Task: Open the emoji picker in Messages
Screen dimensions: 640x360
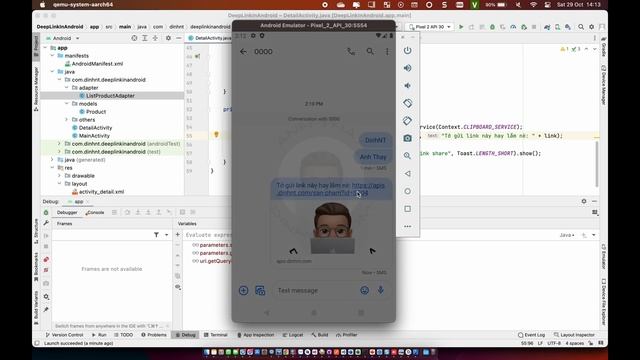Action: (364, 290)
